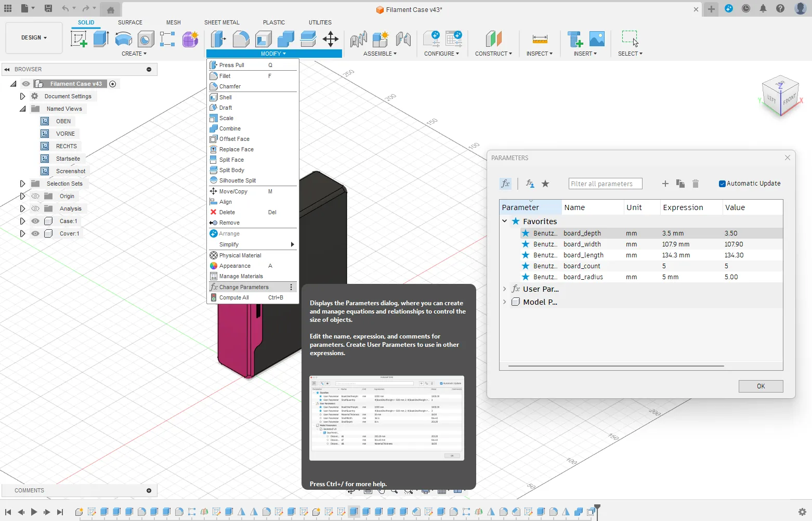Image resolution: width=812 pixels, height=521 pixels.
Task: Undo the last action
Action: point(65,8)
